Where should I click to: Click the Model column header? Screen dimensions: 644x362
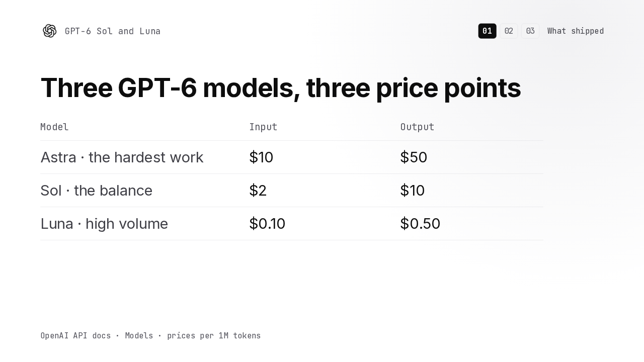tap(54, 127)
